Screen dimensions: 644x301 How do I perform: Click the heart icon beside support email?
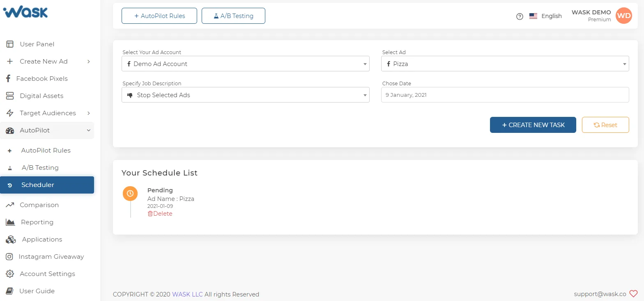click(x=633, y=294)
